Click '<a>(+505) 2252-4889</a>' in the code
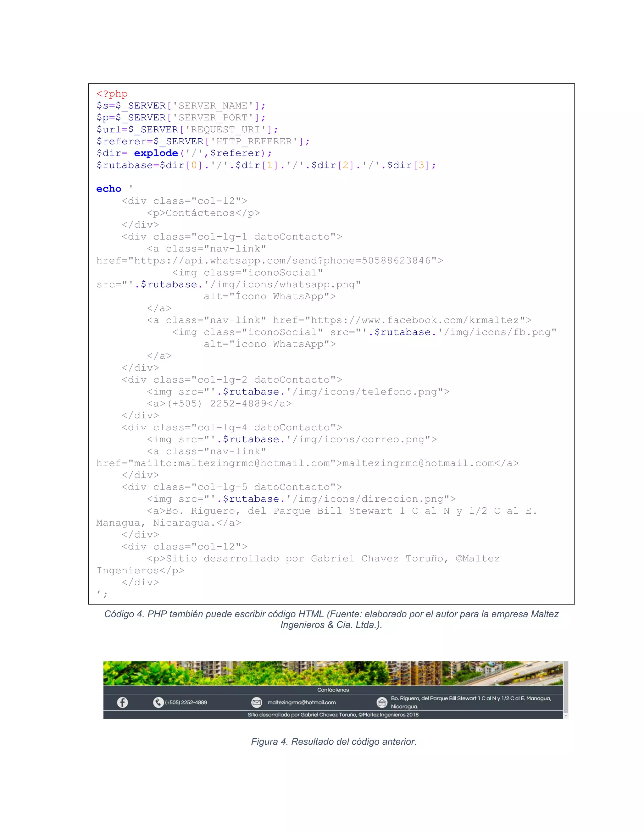Image resolution: width=644 pixels, height=833 pixels. pyautogui.click(x=219, y=404)
